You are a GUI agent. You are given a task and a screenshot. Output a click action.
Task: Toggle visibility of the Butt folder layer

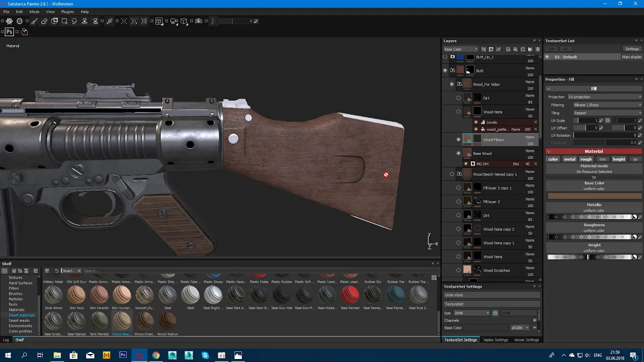pos(445,71)
